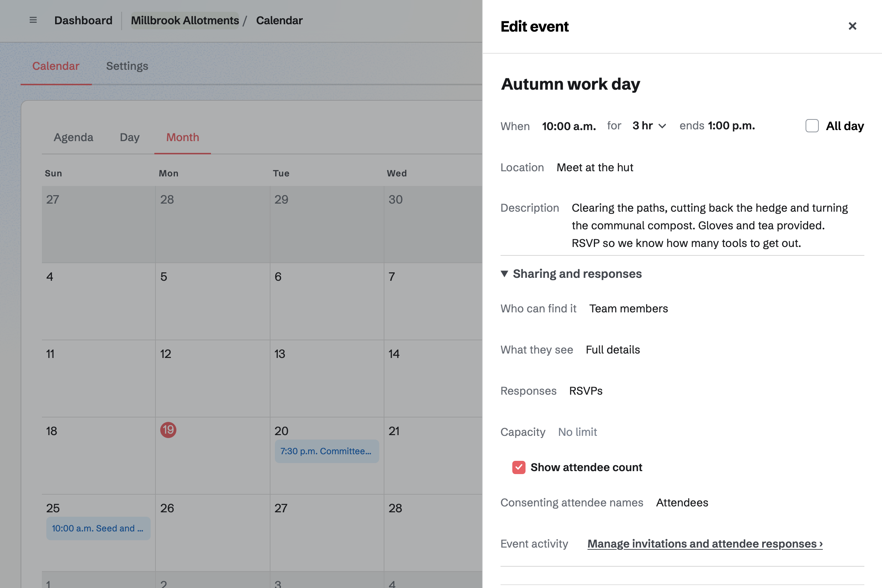Select the Month view tab
This screenshot has height=588, width=882.
click(x=183, y=137)
